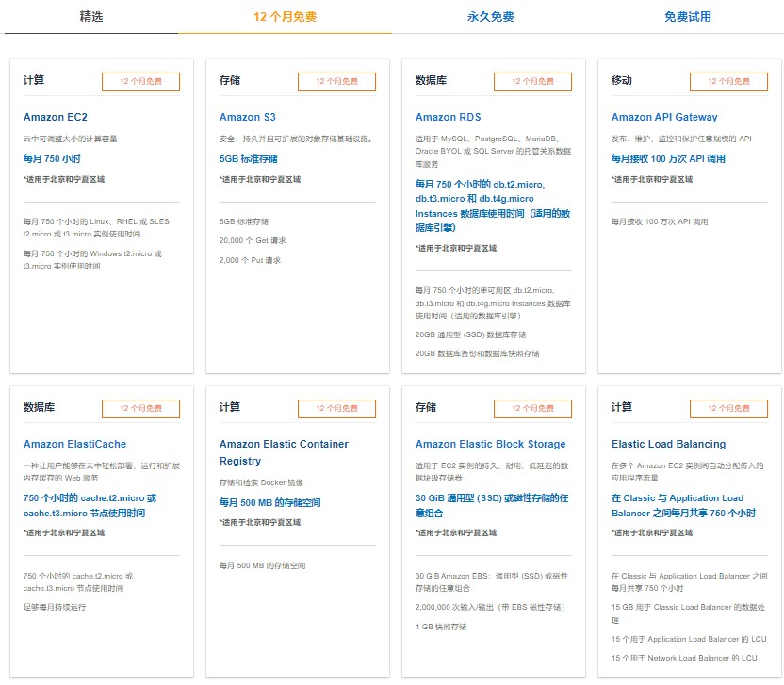Open the Amazon ElastiCache link
This screenshot has width=784, height=685.
[x=75, y=444]
